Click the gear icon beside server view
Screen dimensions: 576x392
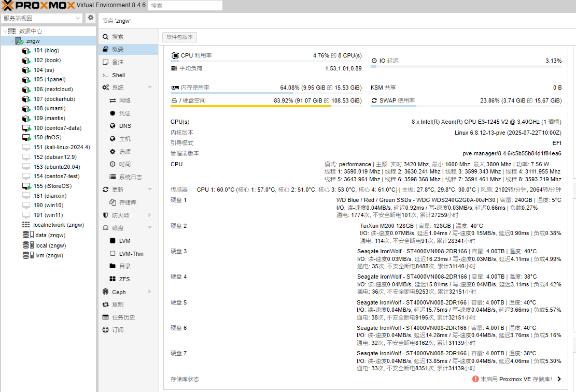point(91,18)
